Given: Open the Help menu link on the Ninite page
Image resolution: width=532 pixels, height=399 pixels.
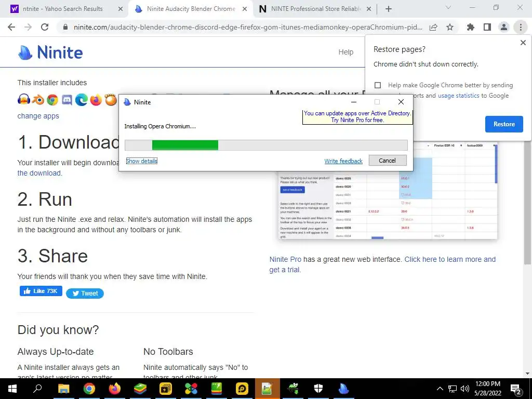Looking at the screenshot, I should pyautogui.click(x=345, y=52).
